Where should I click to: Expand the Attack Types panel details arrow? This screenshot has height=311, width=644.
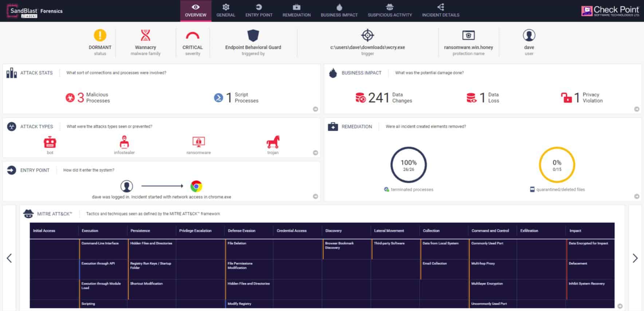tap(315, 153)
